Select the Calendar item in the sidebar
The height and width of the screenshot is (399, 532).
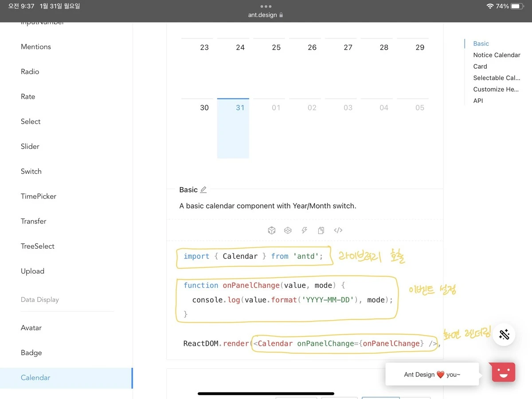66,378
